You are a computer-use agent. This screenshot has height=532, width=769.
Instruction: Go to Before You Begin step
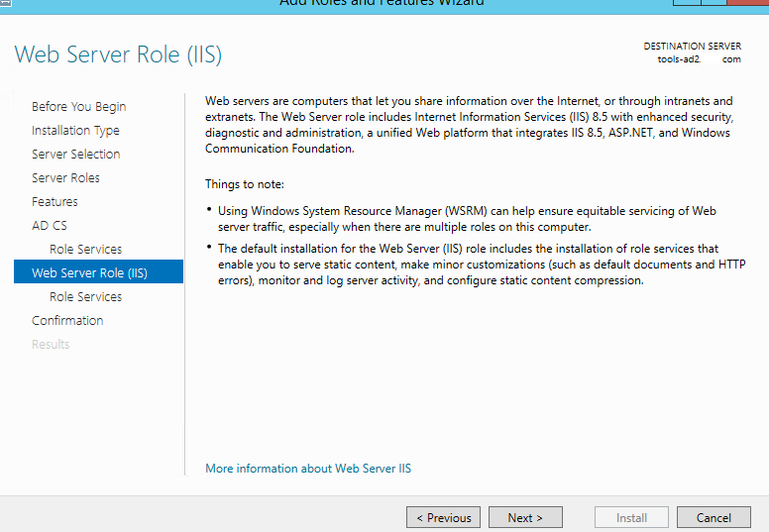pos(79,106)
